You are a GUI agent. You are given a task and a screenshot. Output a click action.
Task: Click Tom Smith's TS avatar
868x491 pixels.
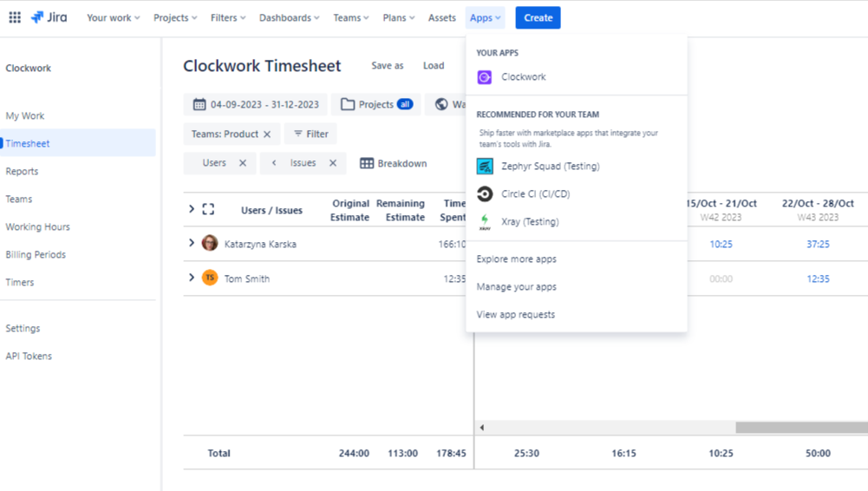click(210, 278)
